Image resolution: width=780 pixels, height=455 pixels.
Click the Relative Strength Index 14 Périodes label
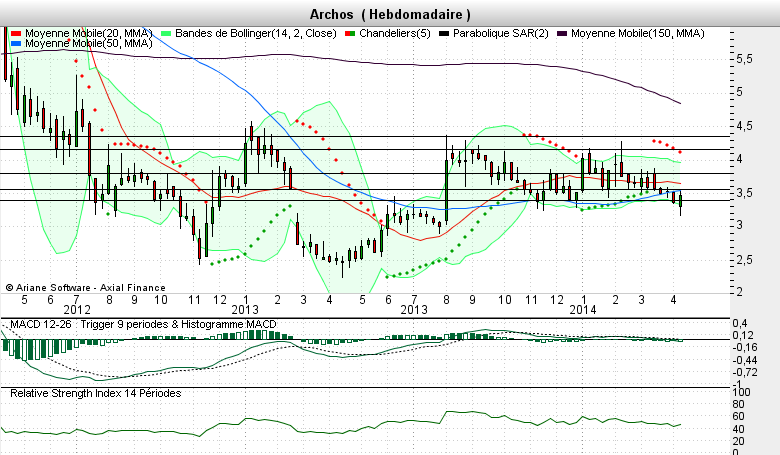[x=96, y=393]
